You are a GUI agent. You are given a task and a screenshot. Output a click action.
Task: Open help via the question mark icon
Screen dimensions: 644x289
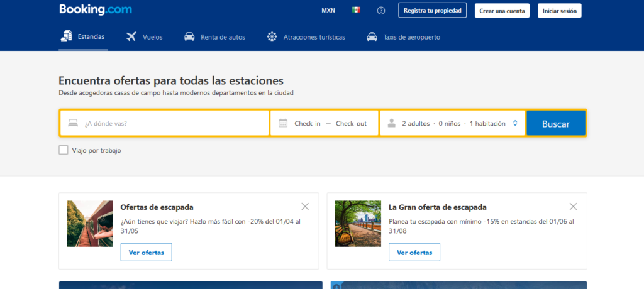(x=381, y=11)
